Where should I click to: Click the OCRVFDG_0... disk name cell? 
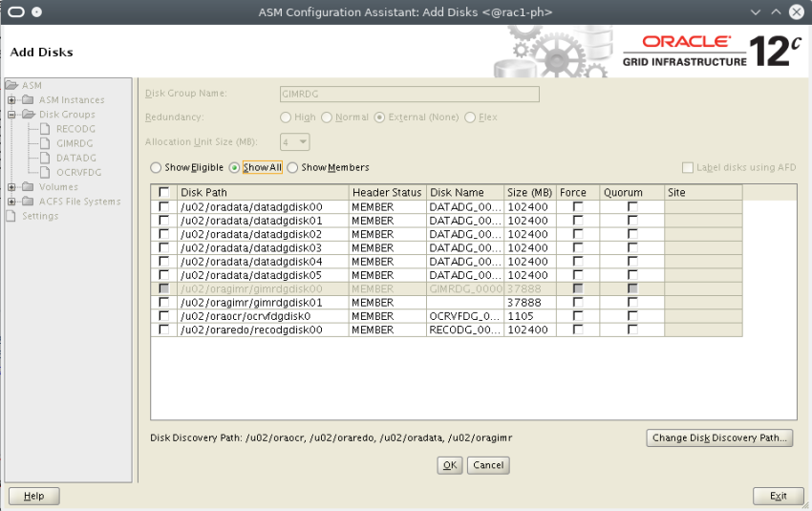coord(465,316)
